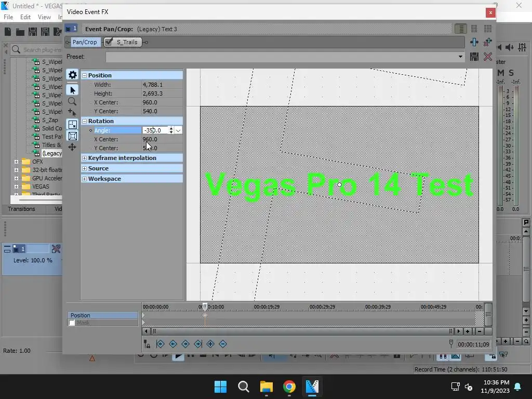This screenshot has width=532, height=399.
Task: Save the preset with disk icon
Action: tap(474, 57)
